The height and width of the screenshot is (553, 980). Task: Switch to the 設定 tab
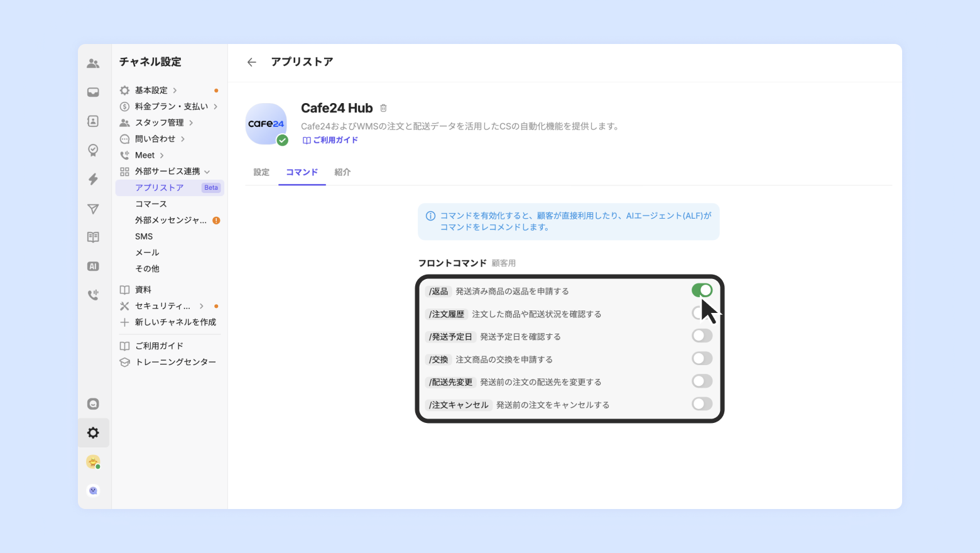[x=261, y=172]
